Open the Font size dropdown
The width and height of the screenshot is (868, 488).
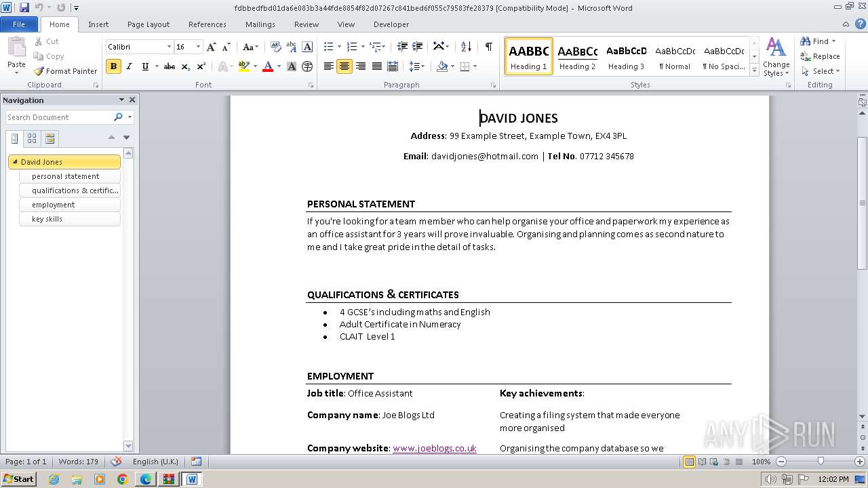[198, 47]
